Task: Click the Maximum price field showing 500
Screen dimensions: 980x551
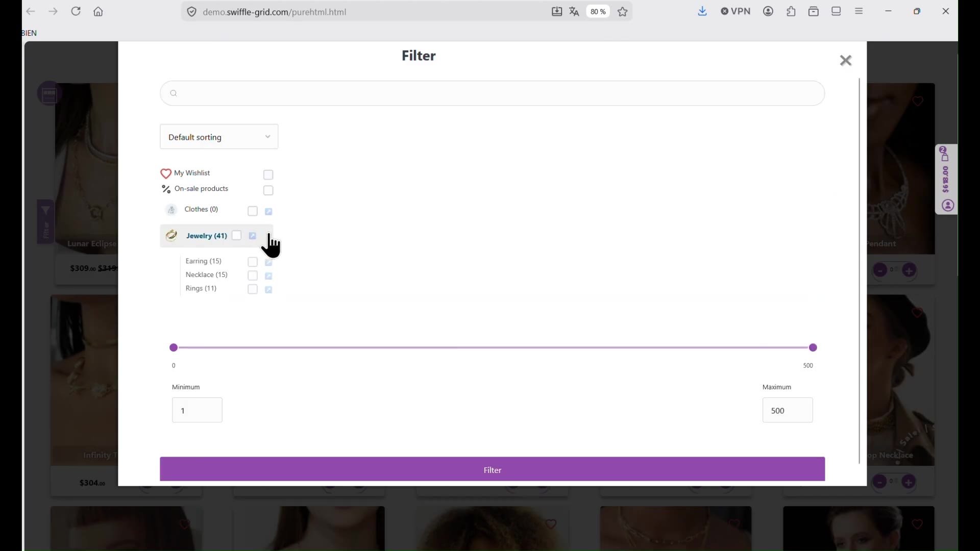Action: [x=788, y=411]
